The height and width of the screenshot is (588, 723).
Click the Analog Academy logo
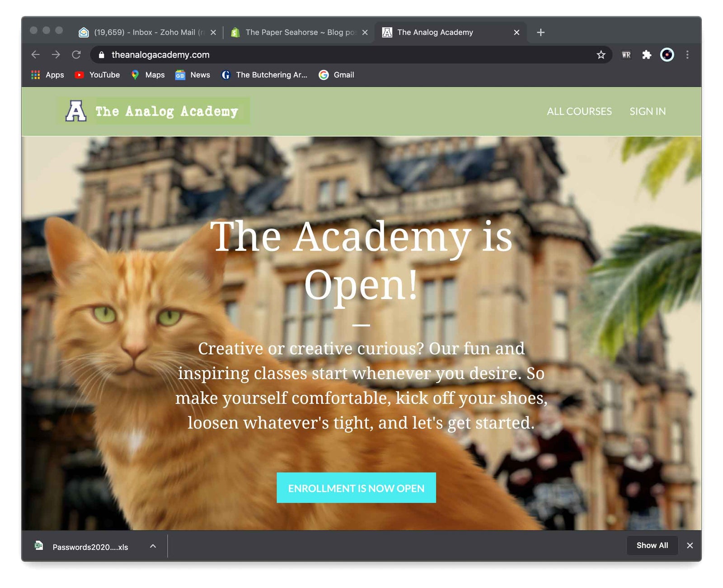coord(153,111)
